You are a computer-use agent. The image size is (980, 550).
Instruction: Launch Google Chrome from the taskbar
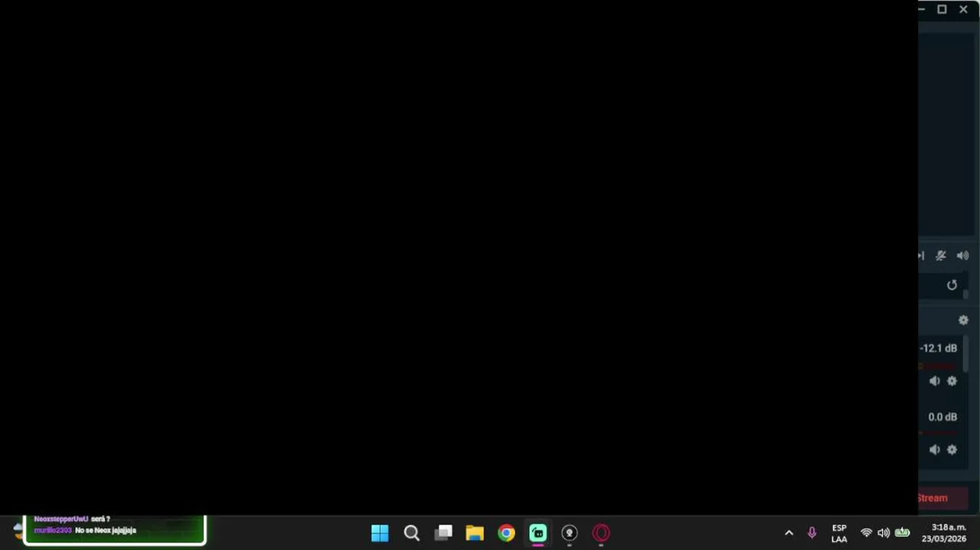click(x=507, y=533)
